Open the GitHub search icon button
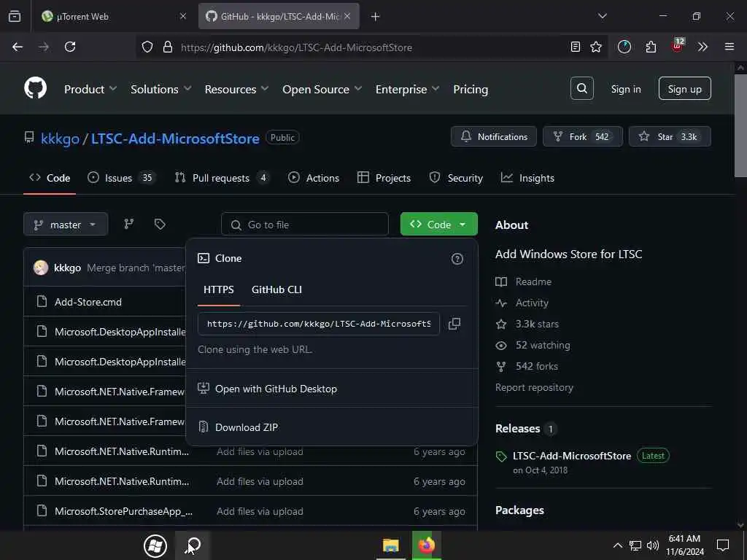 (x=581, y=88)
